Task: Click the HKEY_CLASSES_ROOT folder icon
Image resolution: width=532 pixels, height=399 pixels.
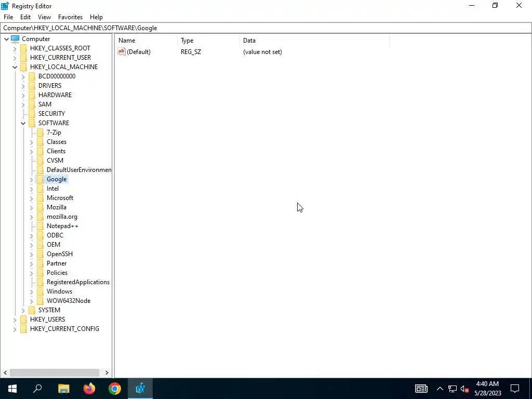Action: pos(23,48)
